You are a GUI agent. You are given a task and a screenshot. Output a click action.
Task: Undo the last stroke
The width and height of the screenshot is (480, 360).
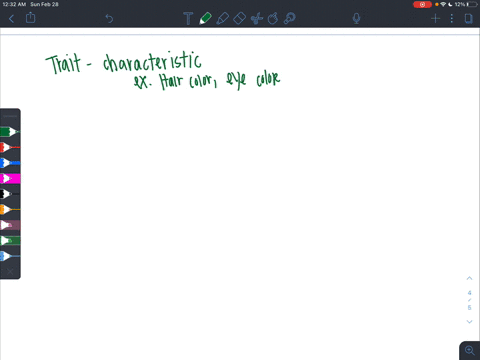click(x=109, y=18)
